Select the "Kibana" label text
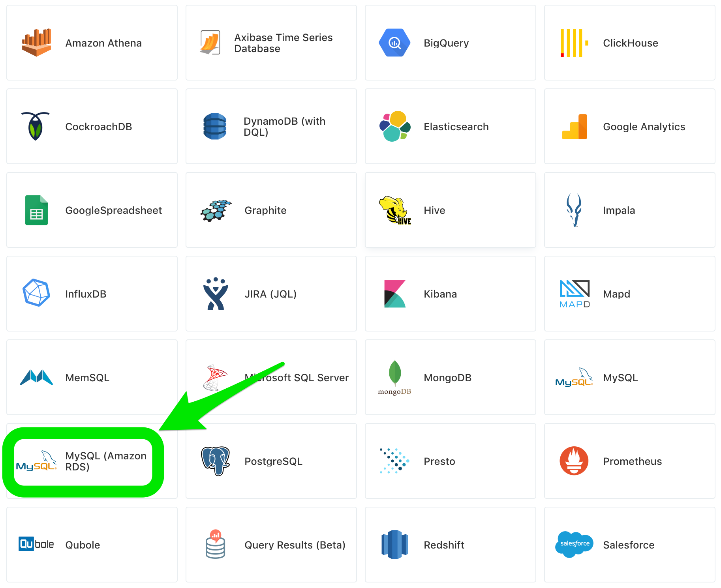 [440, 294]
